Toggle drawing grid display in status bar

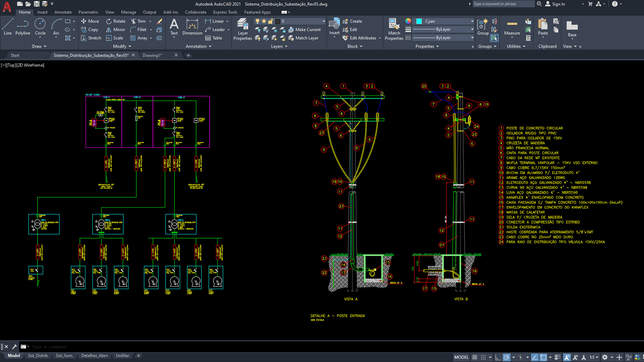pyautogui.click(x=475, y=357)
